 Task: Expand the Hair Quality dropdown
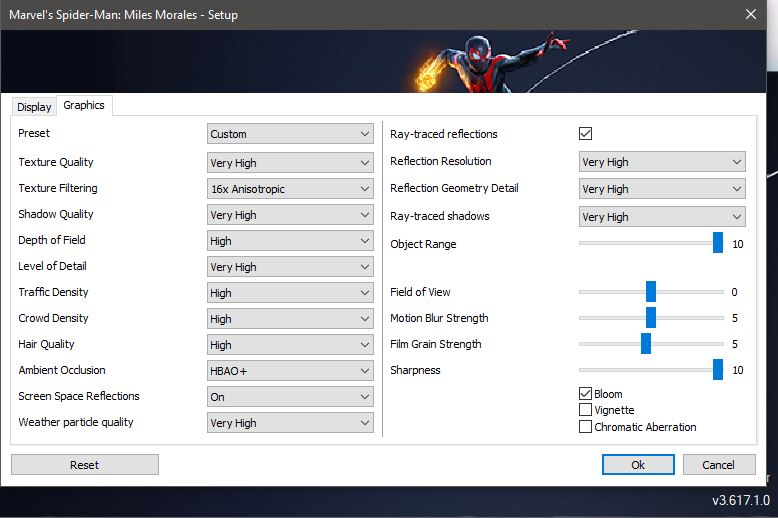coord(290,345)
